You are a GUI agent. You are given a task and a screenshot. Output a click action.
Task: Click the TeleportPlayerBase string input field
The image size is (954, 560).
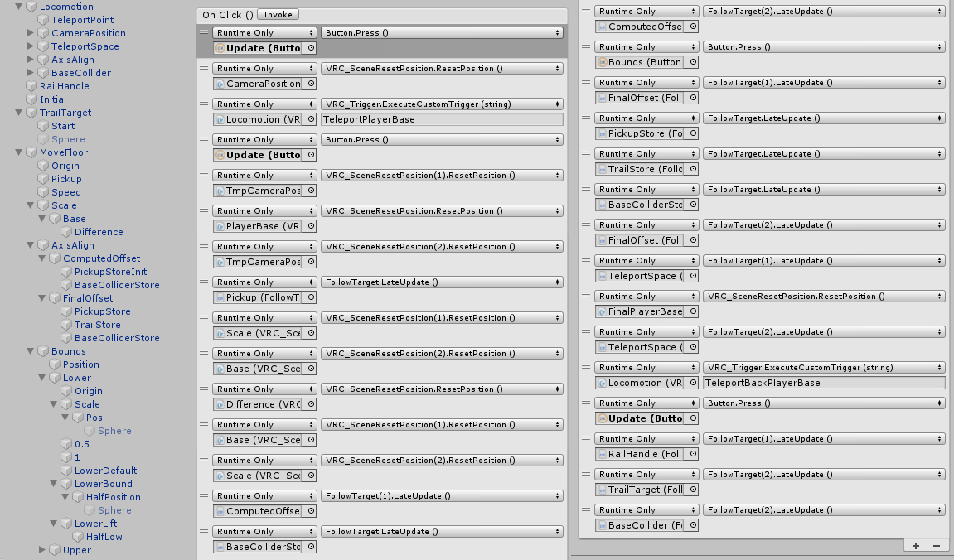click(442, 120)
